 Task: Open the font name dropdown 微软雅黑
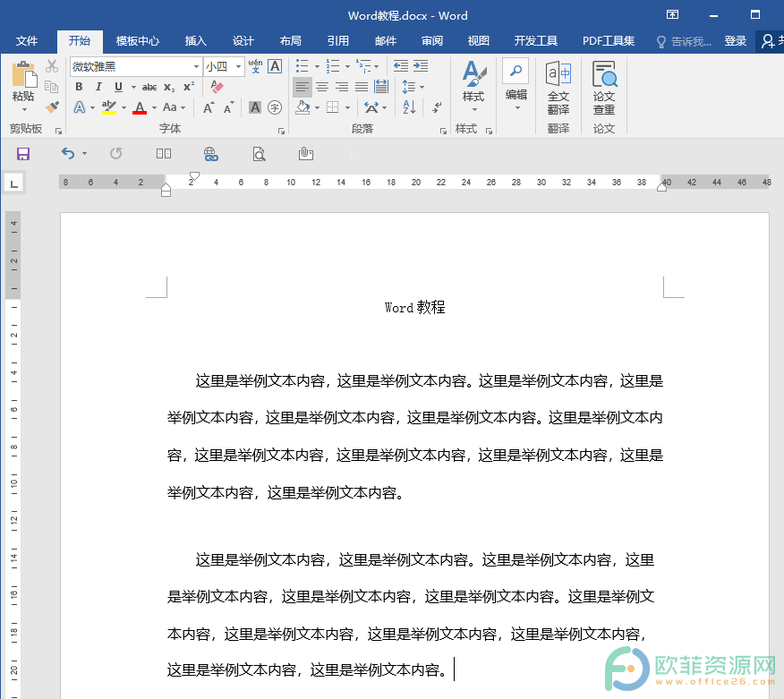(196, 66)
